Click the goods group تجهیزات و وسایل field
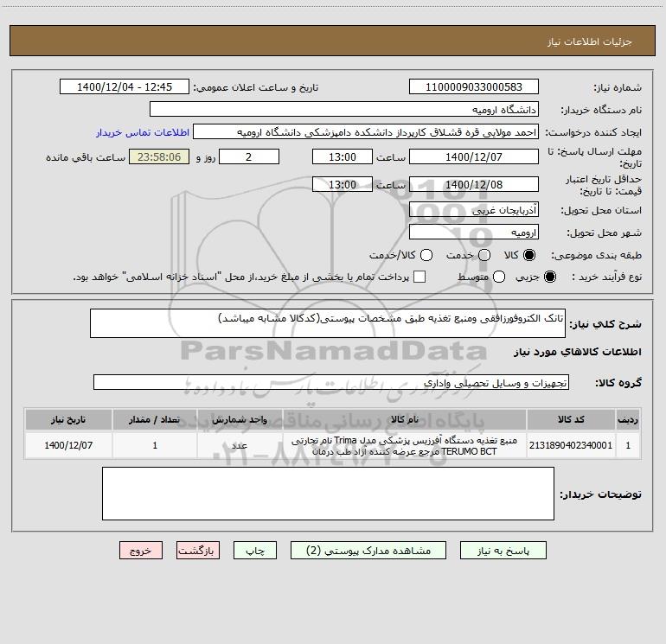The width and height of the screenshot is (666, 644). (x=331, y=382)
